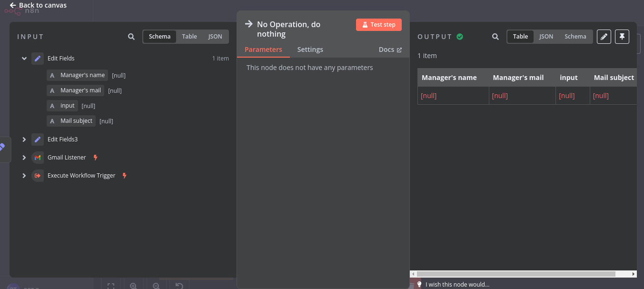Viewport: 644px width, 289px height.
Task: Click the Back to canvas arrow
Action: point(13,5)
